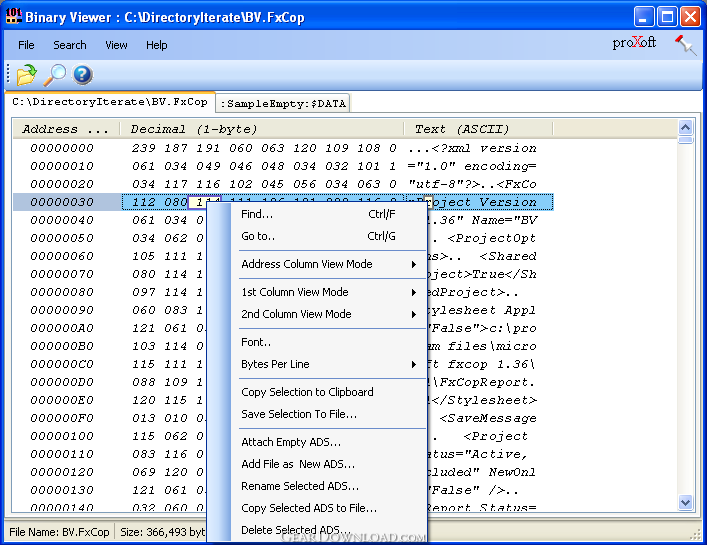This screenshot has width=707, height=545.
Task: Click the vertical scrollbar thumb
Action: click(685, 140)
